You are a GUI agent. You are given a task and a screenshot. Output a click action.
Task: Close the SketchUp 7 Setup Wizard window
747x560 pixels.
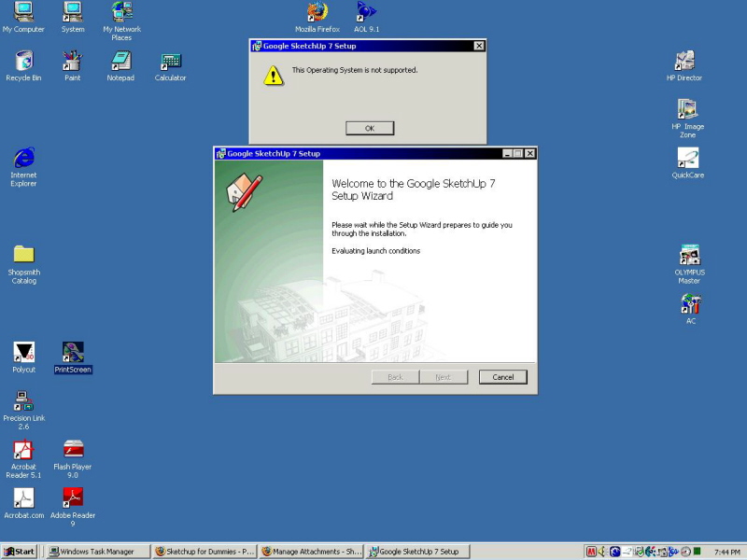pos(529,153)
